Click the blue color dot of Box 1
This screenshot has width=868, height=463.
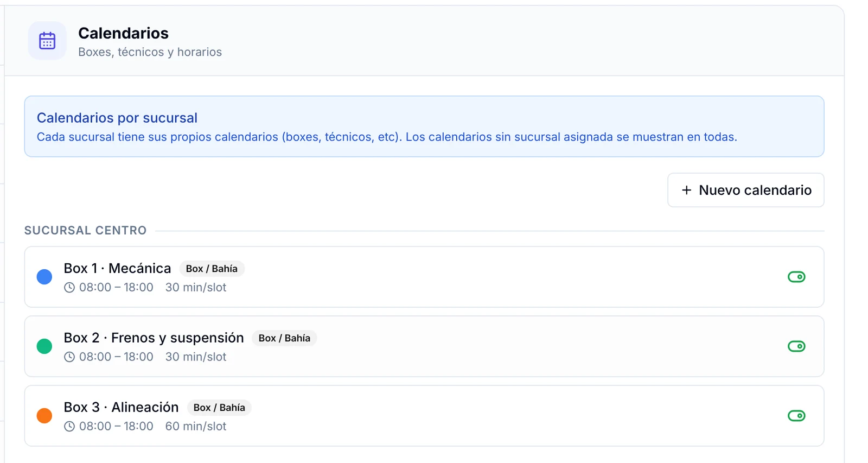tap(44, 277)
